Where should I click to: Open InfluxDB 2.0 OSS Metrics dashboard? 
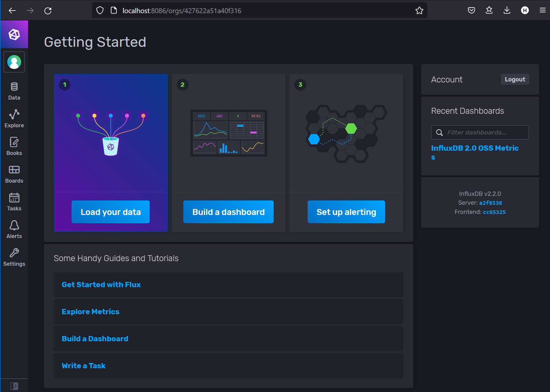[x=474, y=148]
